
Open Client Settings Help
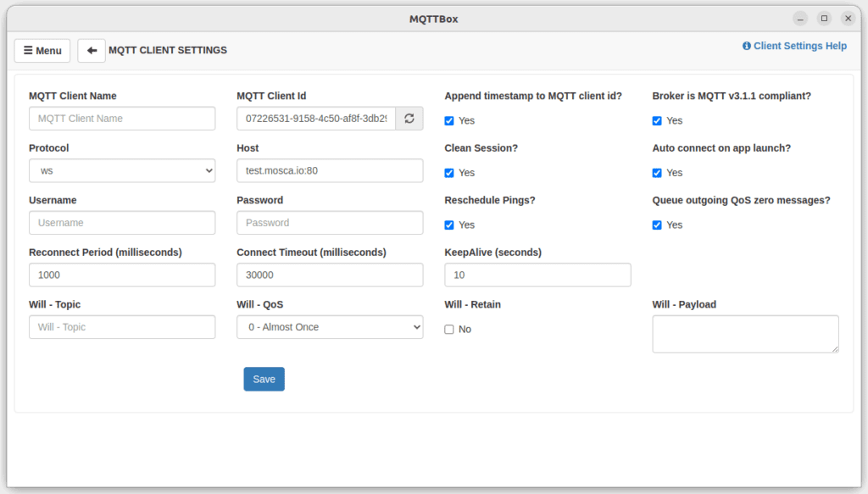798,46
